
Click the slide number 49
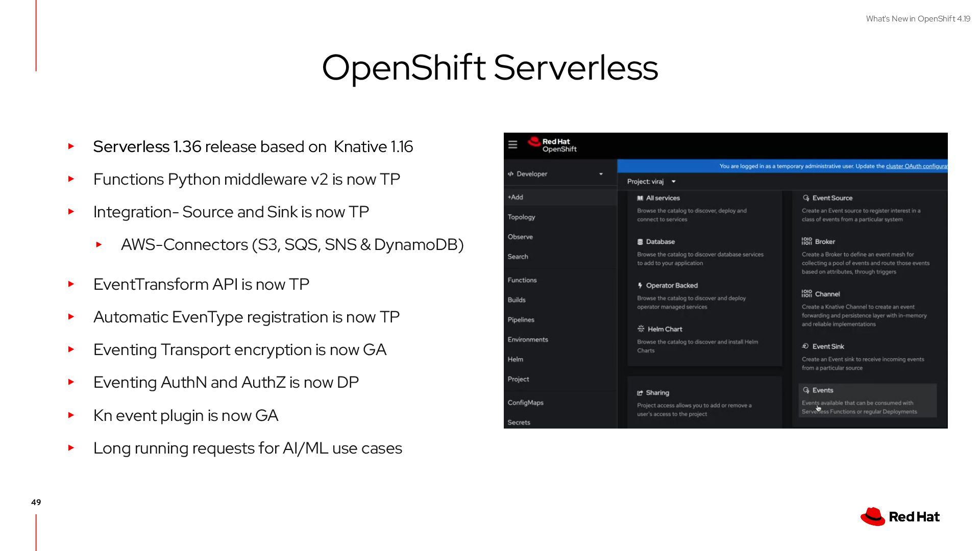click(x=36, y=502)
